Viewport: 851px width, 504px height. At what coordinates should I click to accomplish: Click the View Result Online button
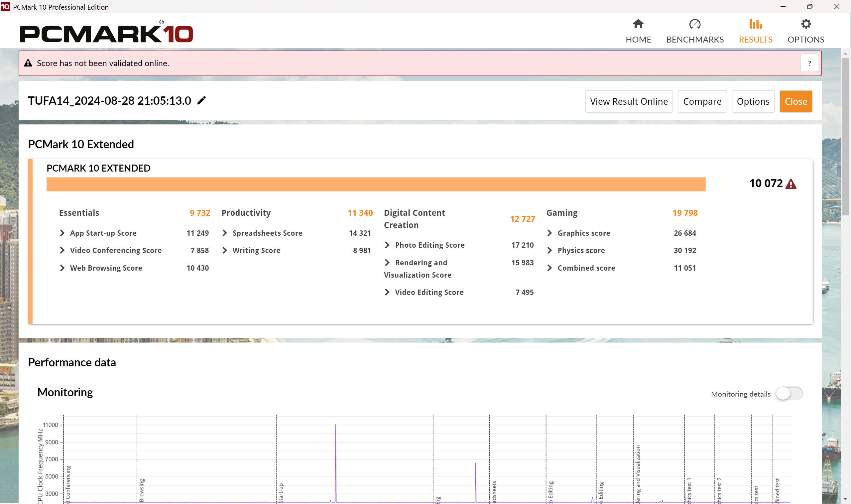pyautogui.click(x=629, y=101)
